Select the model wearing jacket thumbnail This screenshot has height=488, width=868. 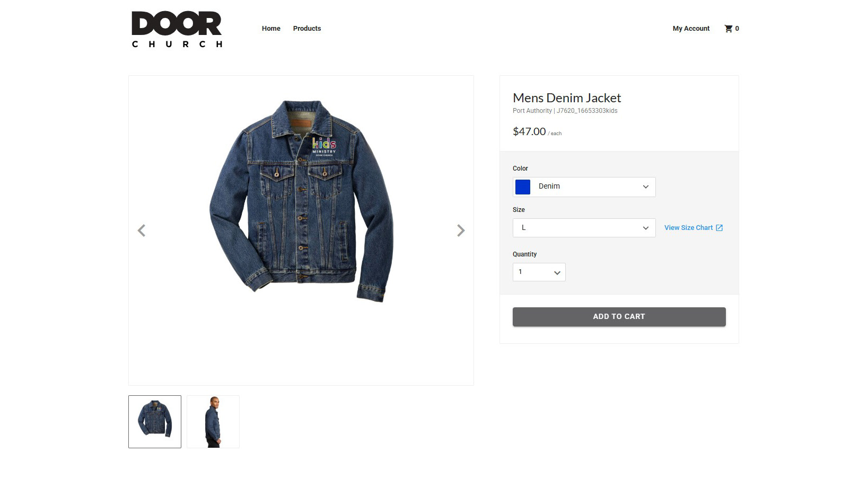tap(213, 422)
